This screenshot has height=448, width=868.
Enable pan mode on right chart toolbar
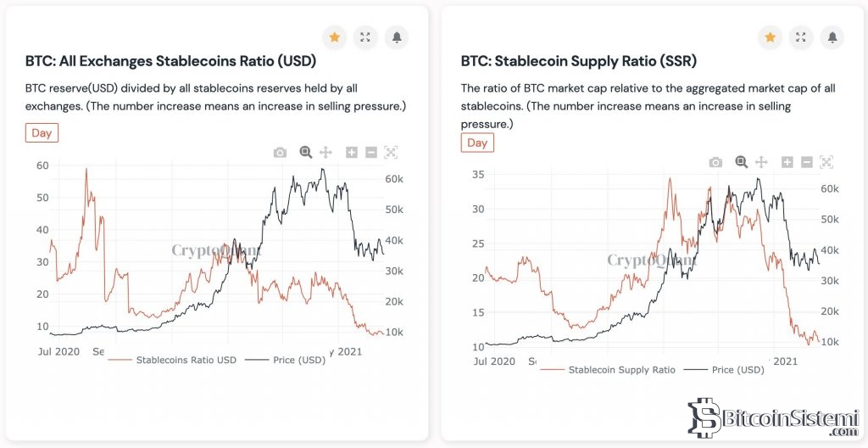(761, 162)
